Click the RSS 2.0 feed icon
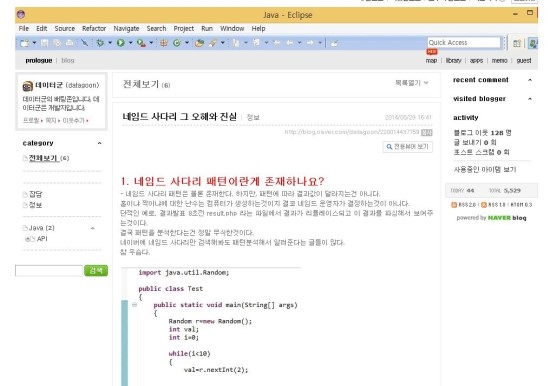550x386 pixels. click(454, 205)
